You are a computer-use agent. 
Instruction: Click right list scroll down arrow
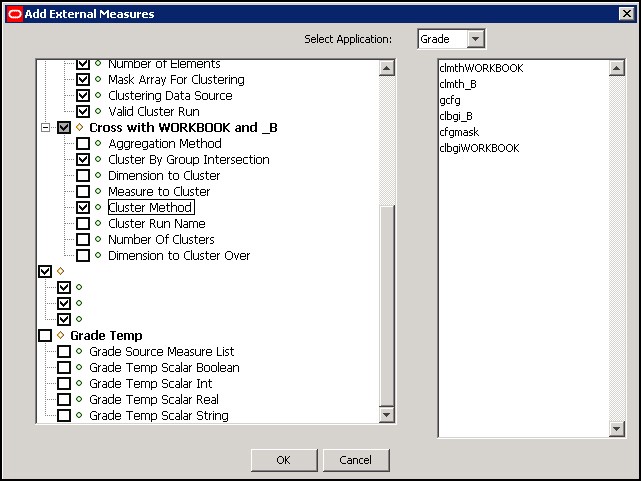(616, 429)
